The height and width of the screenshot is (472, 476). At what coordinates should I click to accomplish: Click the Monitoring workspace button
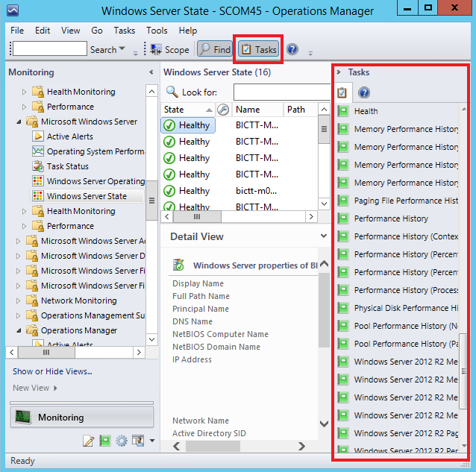(x=82, y=418)
